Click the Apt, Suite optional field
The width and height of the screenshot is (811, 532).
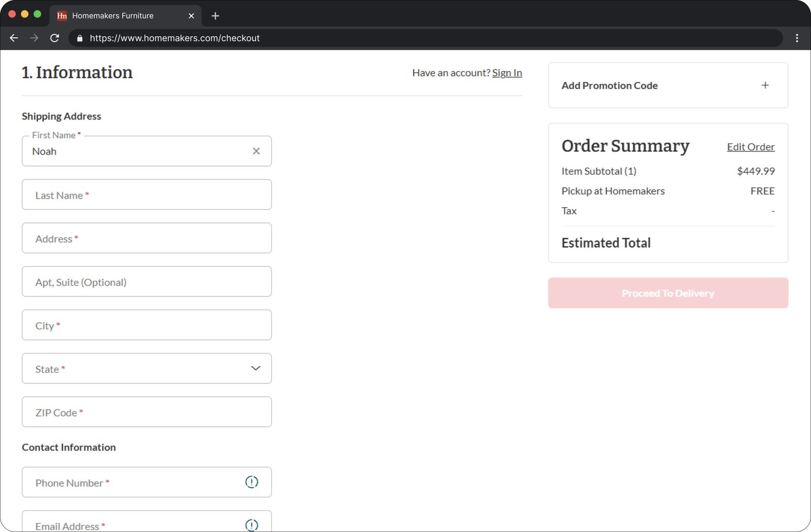[x=146, y=282]
